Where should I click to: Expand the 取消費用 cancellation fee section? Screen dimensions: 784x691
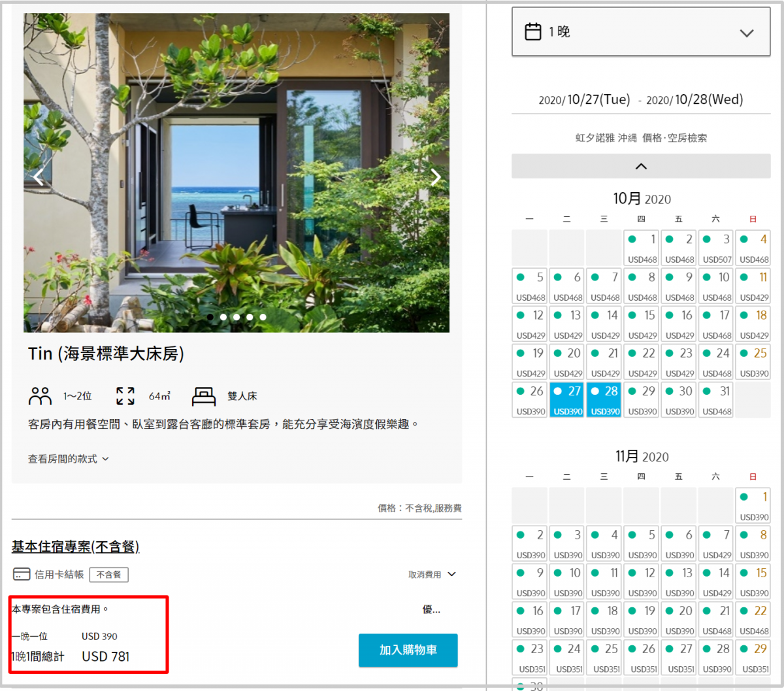coord(432,575)
